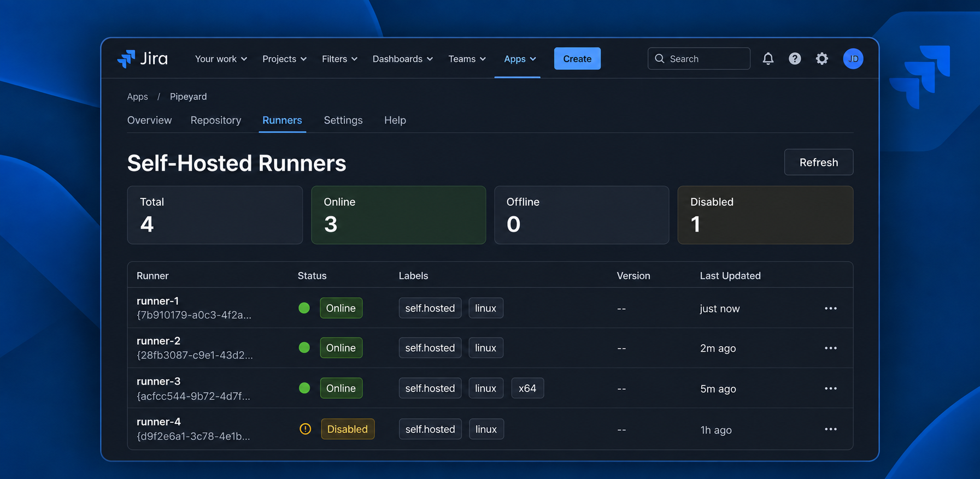Screen dimensions: 980x479
Task: Click the '5m ago' timestamp
Action: [718, 389]
